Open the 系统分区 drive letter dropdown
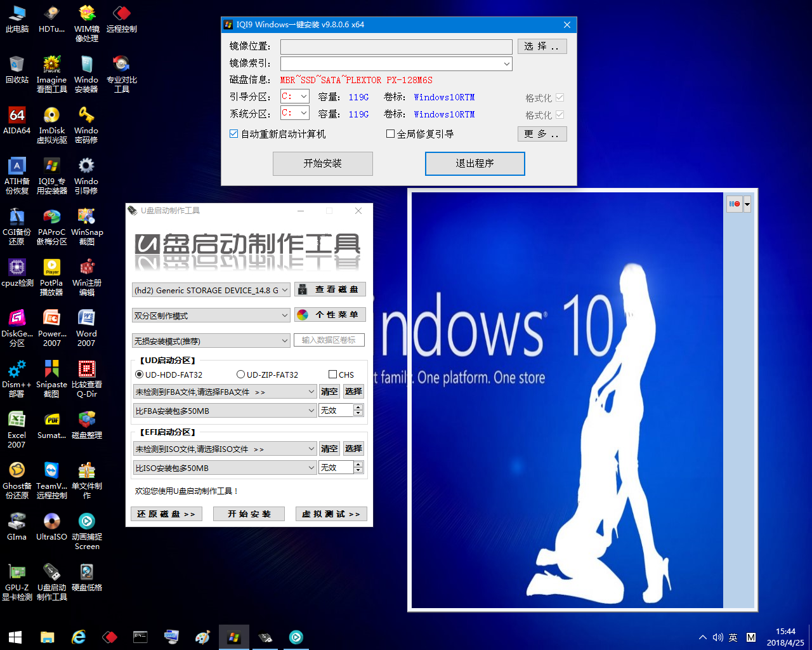Viewport: 812px width, 650px height. click(x=304, y=113)
